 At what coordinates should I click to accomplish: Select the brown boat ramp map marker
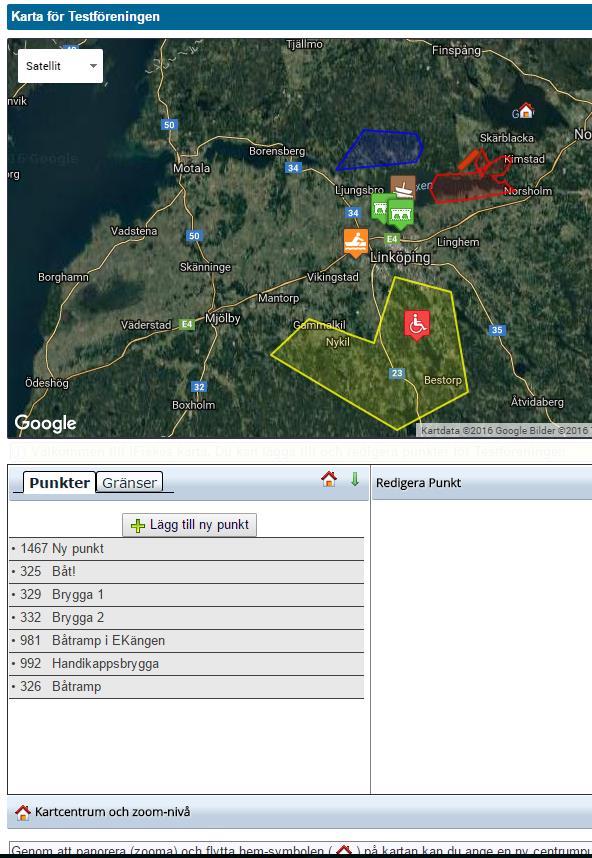coord(403,188)
